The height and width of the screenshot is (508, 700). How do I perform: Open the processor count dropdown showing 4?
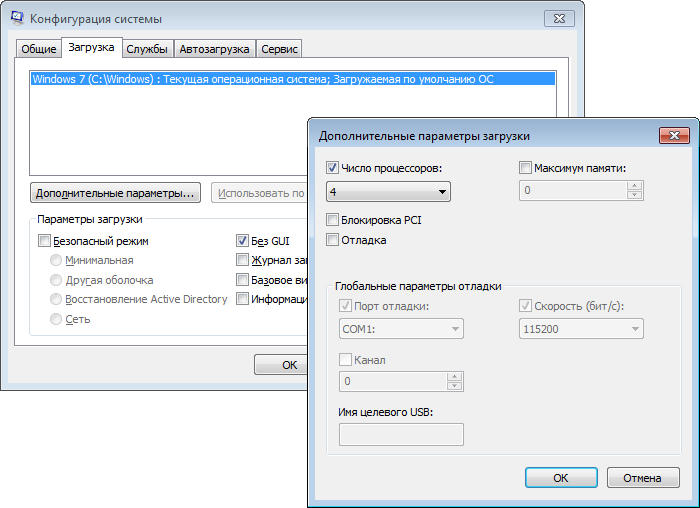click(x=388, y=192)
